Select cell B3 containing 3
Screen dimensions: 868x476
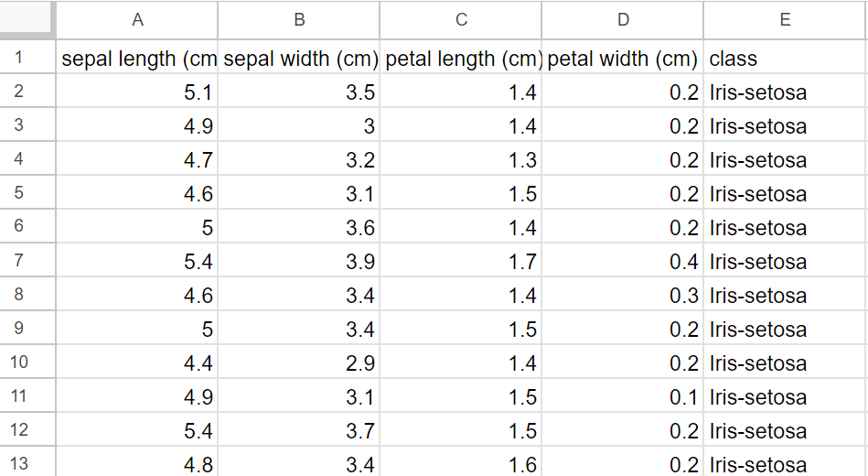[299, 124]
